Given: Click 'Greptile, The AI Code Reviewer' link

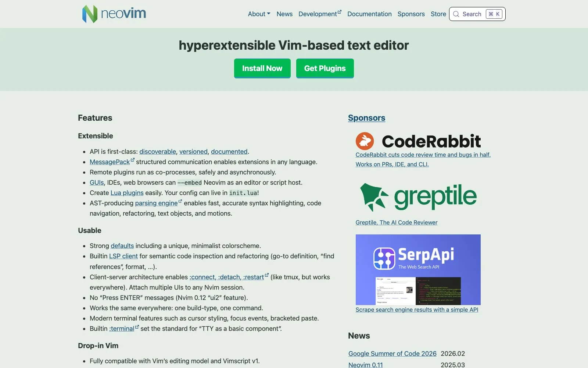Looking at the screenshot, I should coord(397,222).
